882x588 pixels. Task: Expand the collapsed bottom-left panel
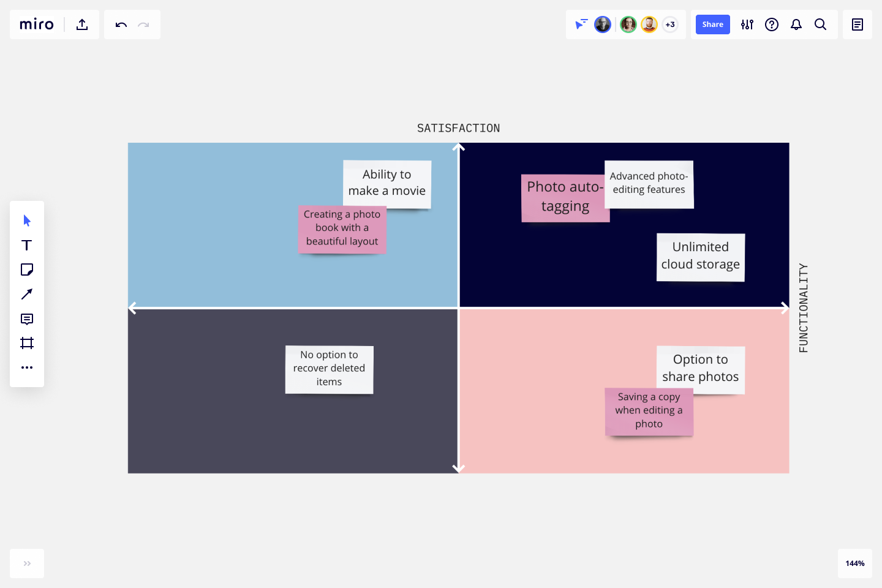click(26, 563)
